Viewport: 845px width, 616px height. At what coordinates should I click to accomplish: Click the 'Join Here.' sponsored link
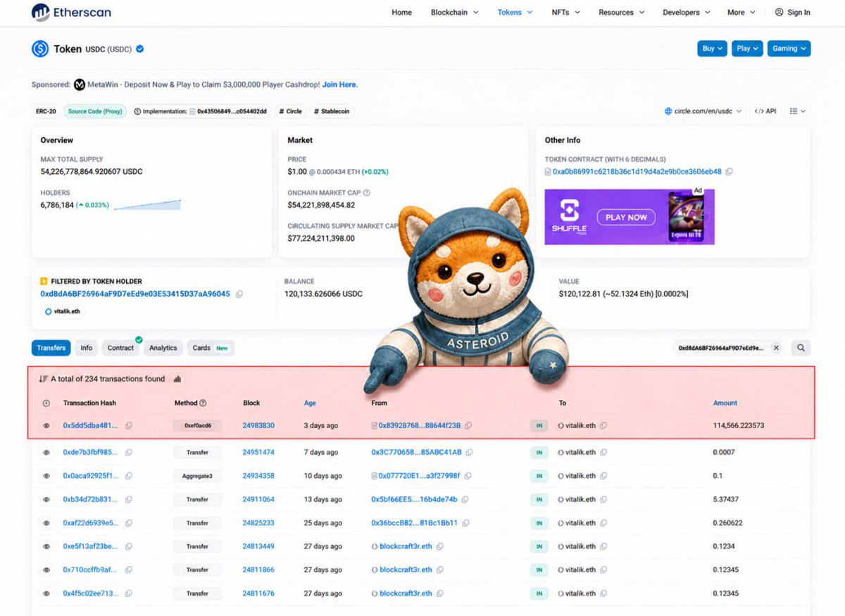click(340, 84)
